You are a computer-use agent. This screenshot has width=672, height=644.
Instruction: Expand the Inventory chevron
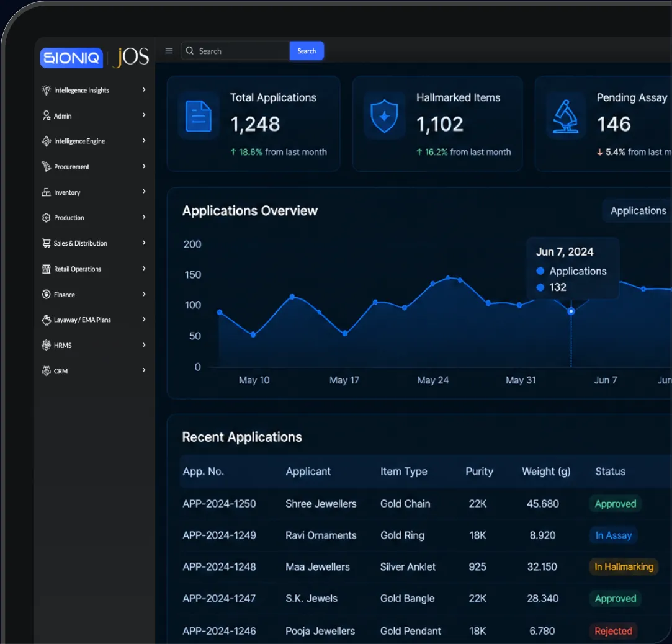click(x=144, y=192)
